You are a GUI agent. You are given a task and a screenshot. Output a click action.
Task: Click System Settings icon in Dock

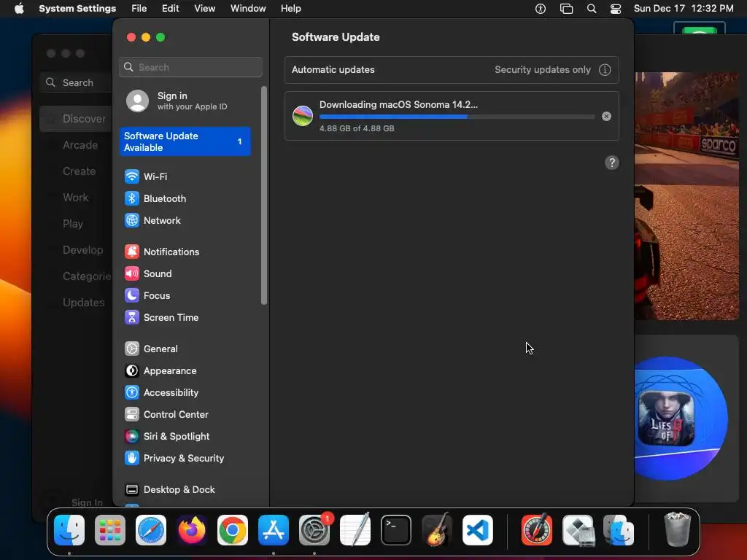pos(314,530)
